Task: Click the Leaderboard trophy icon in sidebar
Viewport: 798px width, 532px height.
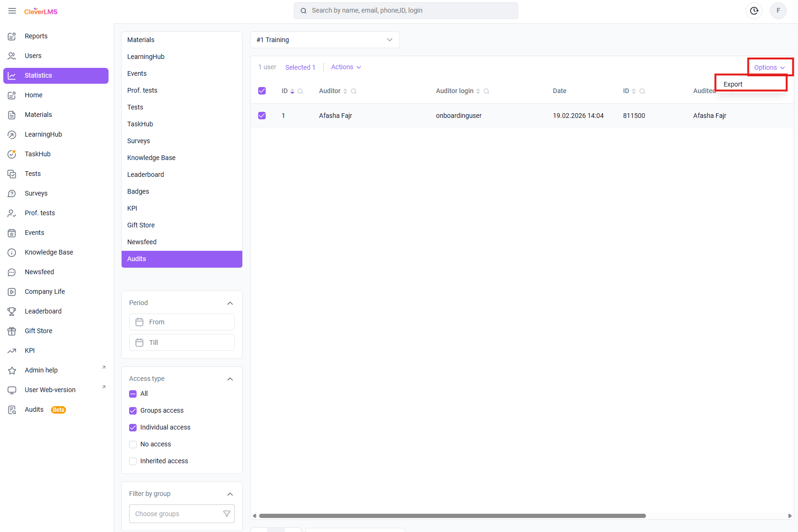Action: pos(12,311)
